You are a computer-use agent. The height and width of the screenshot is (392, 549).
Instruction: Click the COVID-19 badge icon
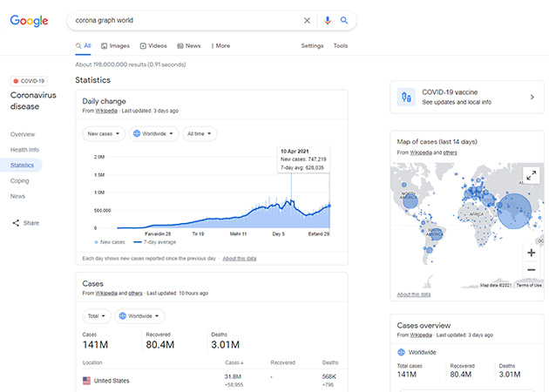pos(16,81)
